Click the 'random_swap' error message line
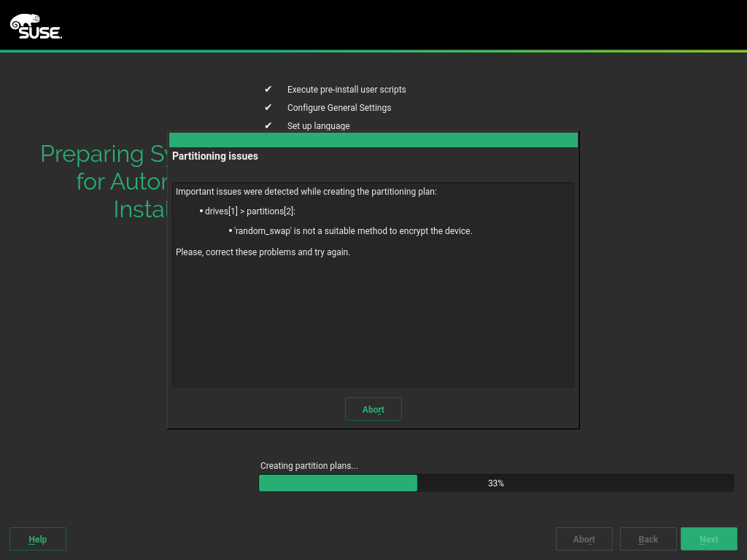Image resolution: width=747 pixels, height=560 pixels. pyautogui.click(x=353, y=231)
